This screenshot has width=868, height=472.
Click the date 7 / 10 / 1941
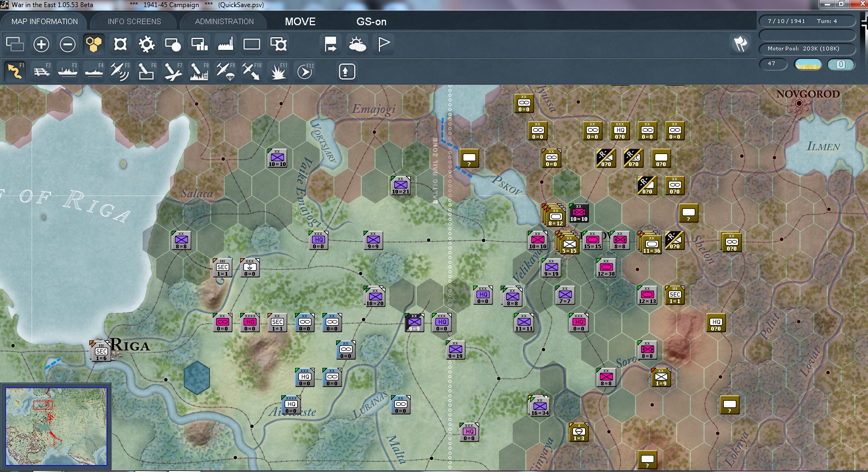click(x=786, y=21)
